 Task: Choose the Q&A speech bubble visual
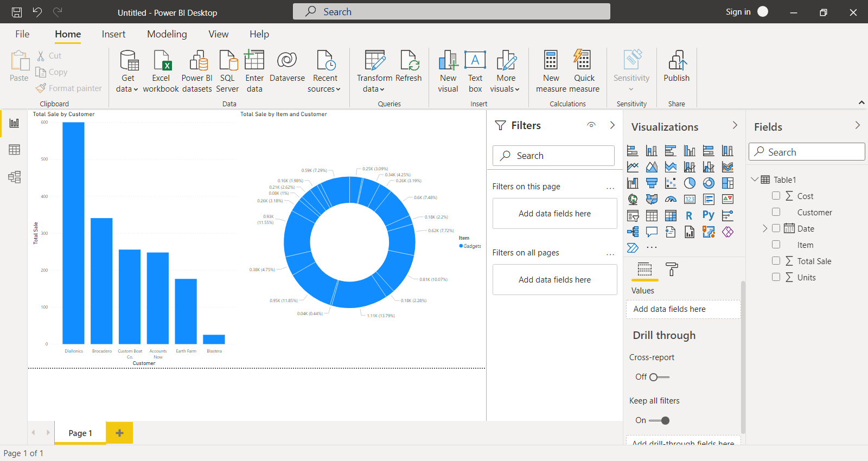pos(652,232)
